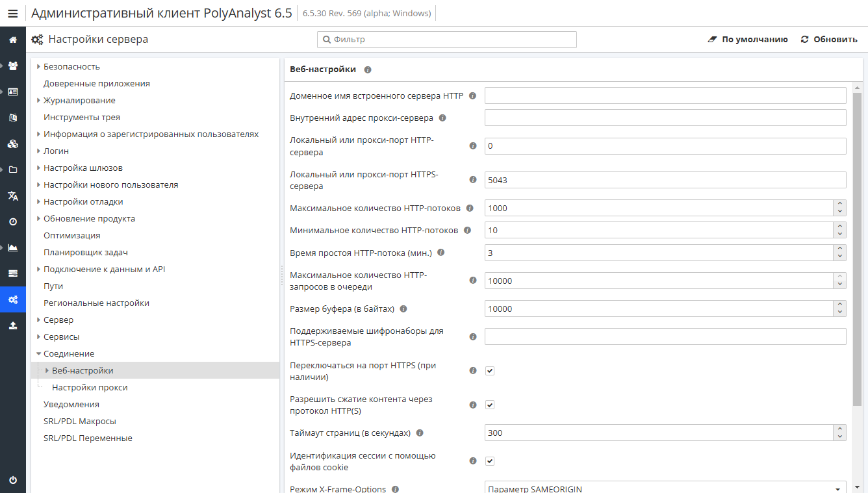Toggle Идентификация сессии cookie checkbox

[x=490, y=461]
